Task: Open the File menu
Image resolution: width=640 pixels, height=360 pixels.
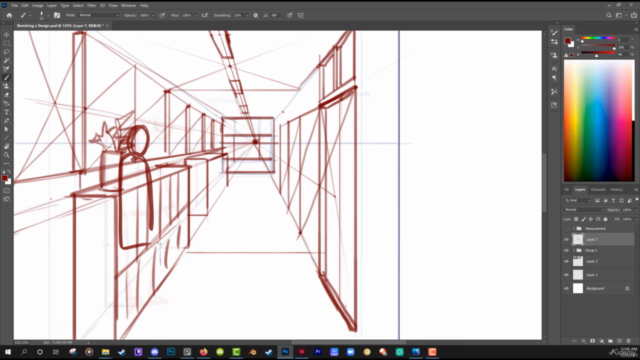Action: click(15, 5)
